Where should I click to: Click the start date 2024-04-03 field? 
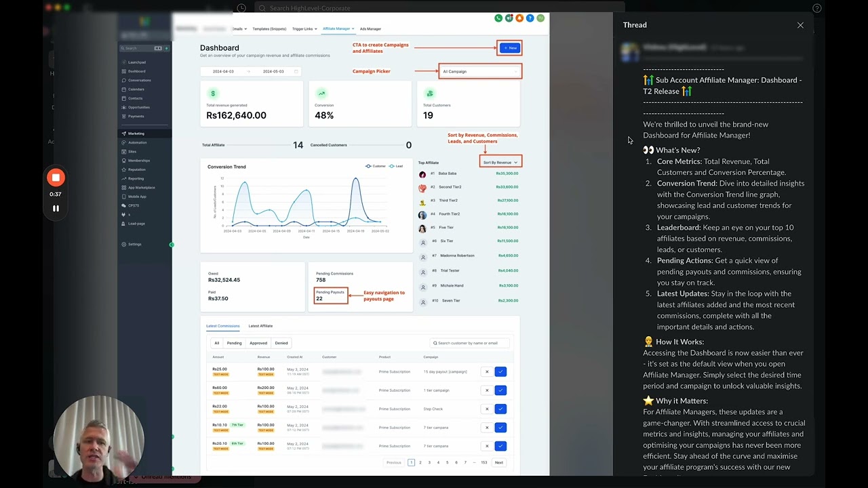pos(223,71)
